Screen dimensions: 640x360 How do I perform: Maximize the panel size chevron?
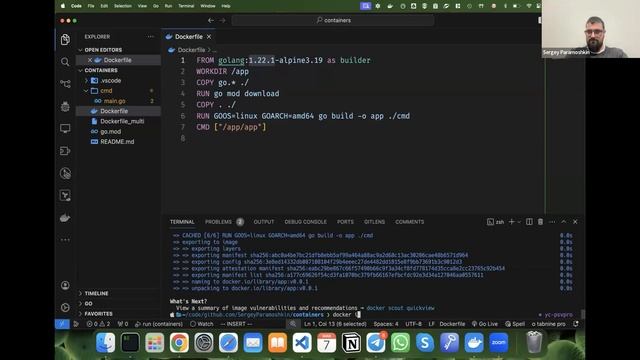point(564,222)
